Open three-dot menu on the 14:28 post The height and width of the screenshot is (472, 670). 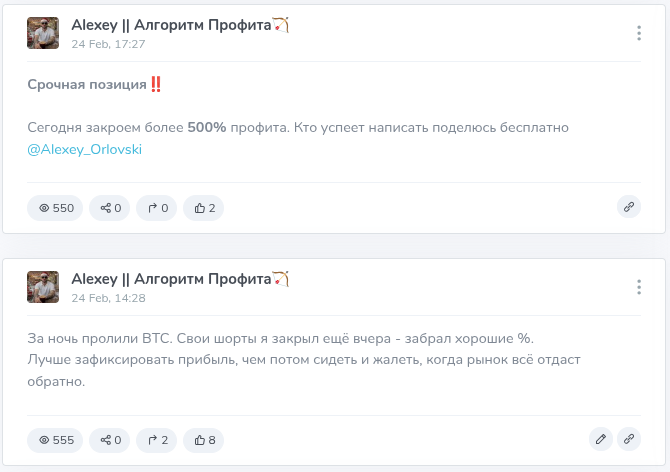click(639, 287)
